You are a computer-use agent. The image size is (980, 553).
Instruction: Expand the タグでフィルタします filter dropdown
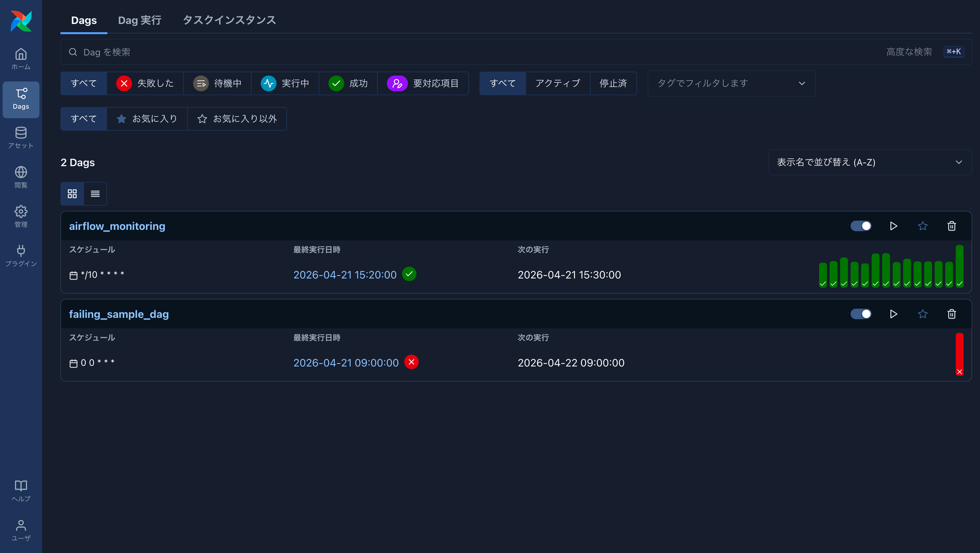[731, 83]
